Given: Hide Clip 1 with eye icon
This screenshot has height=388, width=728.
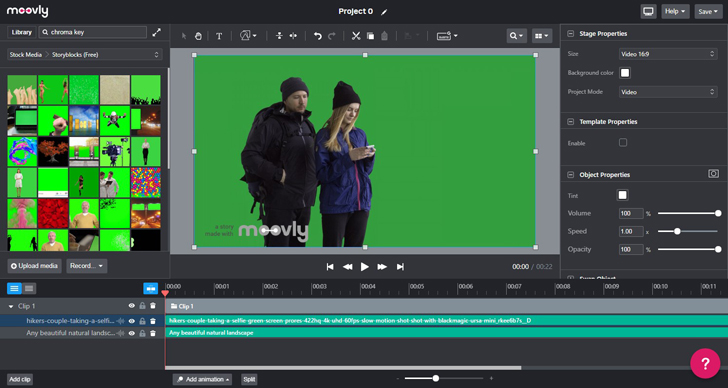Looking at the screenshot, I should [x=131, y=306].
